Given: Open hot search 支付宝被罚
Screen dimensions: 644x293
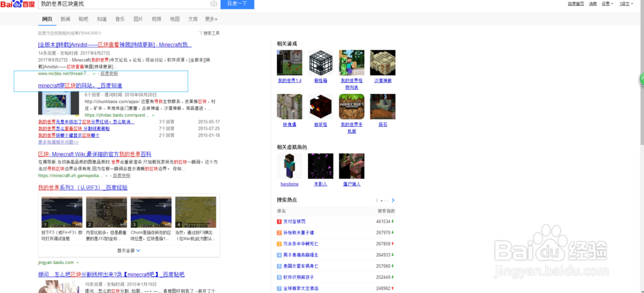Looking at the screenshot, I should pyautogui.click(x=294, y=222).
